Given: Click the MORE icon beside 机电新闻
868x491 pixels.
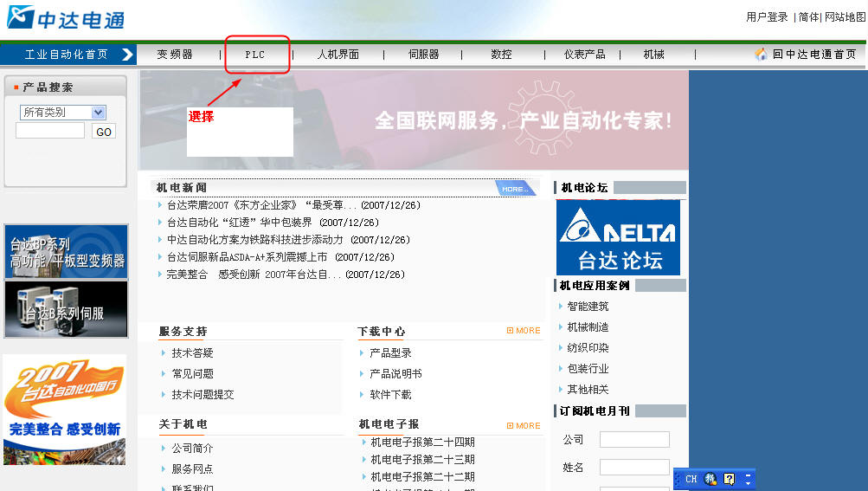Looking at the screenshot, I should 514,188.
